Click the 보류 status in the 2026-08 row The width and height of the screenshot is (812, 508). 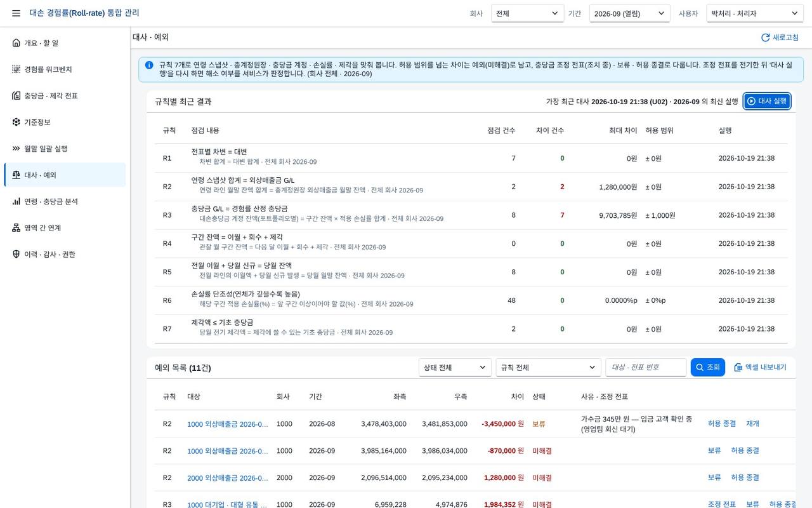pos(539,424)
